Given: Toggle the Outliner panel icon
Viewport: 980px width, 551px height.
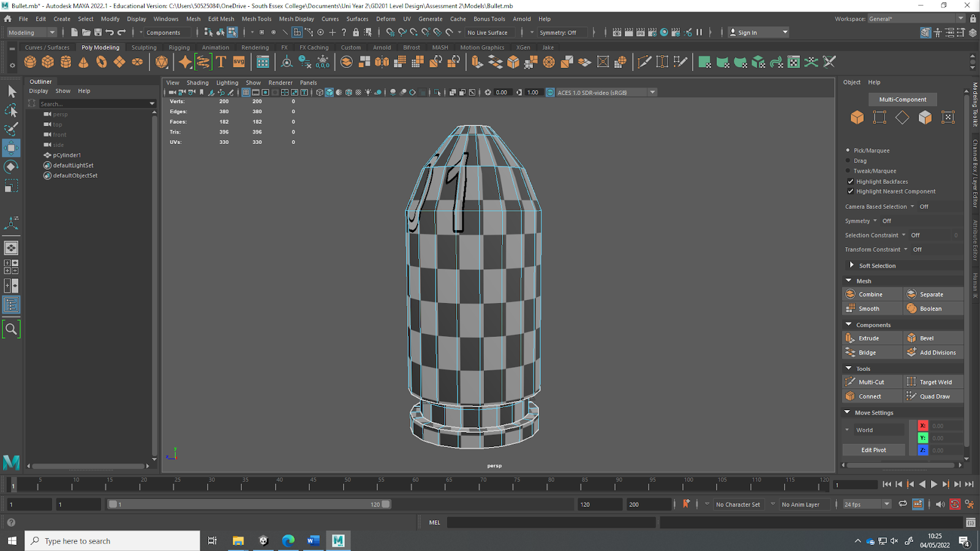Looking at the screenshot, I should pos(11,305).
